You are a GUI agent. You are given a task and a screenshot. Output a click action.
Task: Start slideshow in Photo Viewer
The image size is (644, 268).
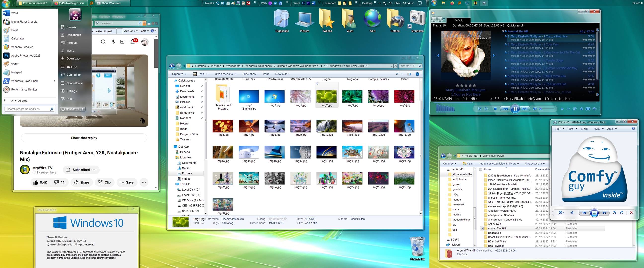point(594,213)
